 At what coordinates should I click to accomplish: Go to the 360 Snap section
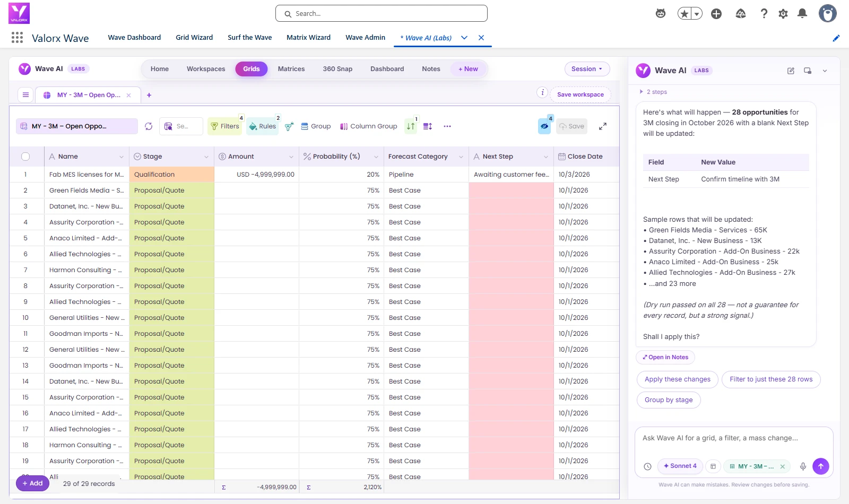(x=337, y=69)
